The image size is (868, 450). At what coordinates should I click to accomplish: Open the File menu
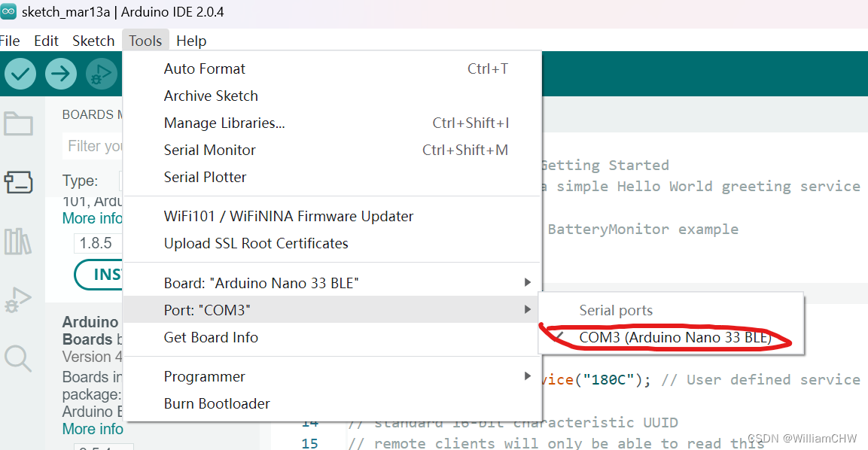10,41
